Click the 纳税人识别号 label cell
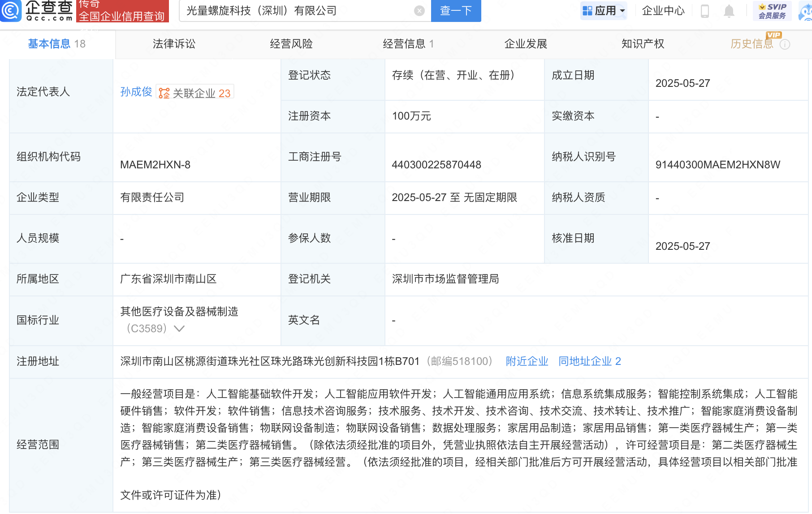Screen dimensions: 812x514 click(596, 157)
